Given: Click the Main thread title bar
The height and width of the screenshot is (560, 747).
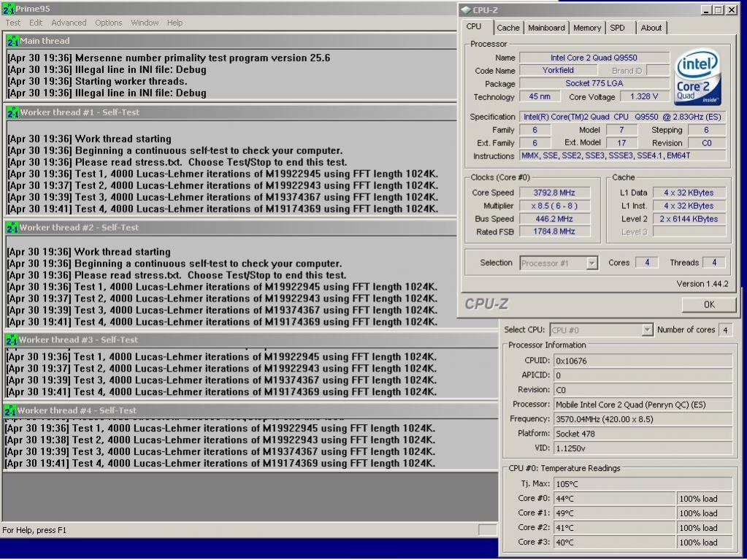Looking at the screenshot, I should (232, 41).
